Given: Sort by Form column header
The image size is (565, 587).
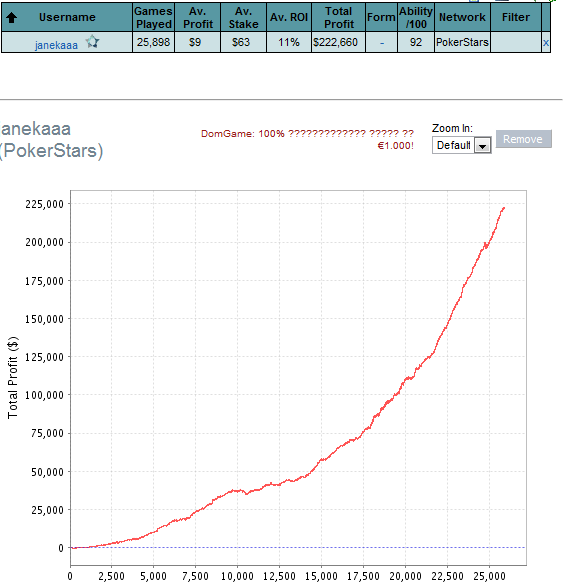Looking at the screenshot, I should pyautogui.click(x=381, y=18).
